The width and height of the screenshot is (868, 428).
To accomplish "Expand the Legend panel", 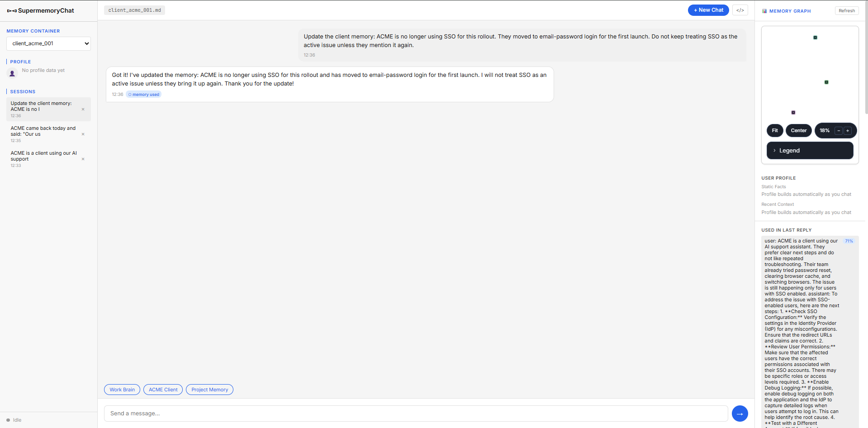I will tap(810, 151).
